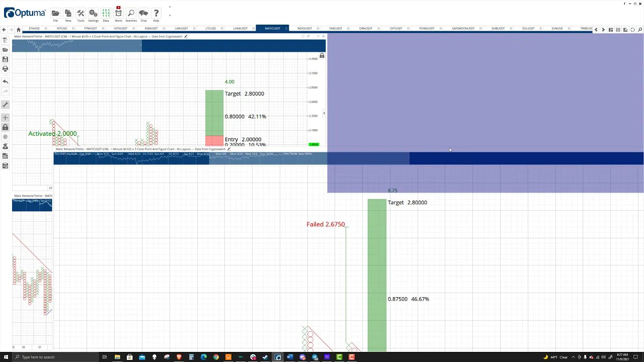Click the red stop-loss box in top chart
The width and height of the screenshot is (644, 362).
[214, 141]
